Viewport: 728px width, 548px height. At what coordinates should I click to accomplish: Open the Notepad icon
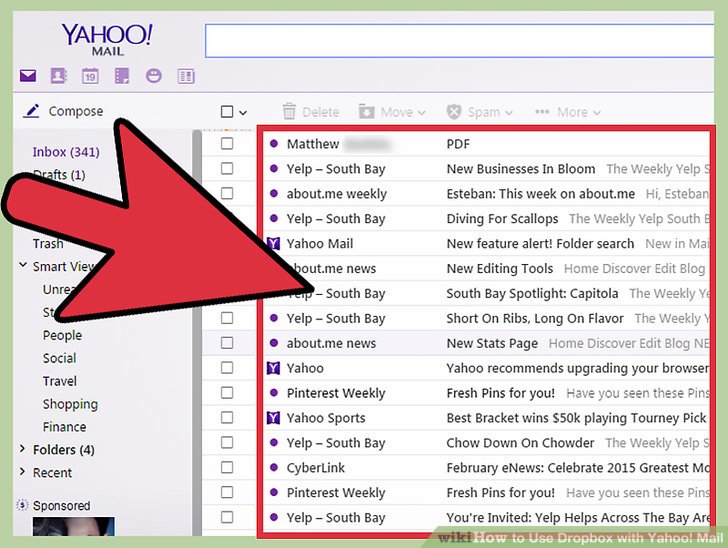coord(122,76)
